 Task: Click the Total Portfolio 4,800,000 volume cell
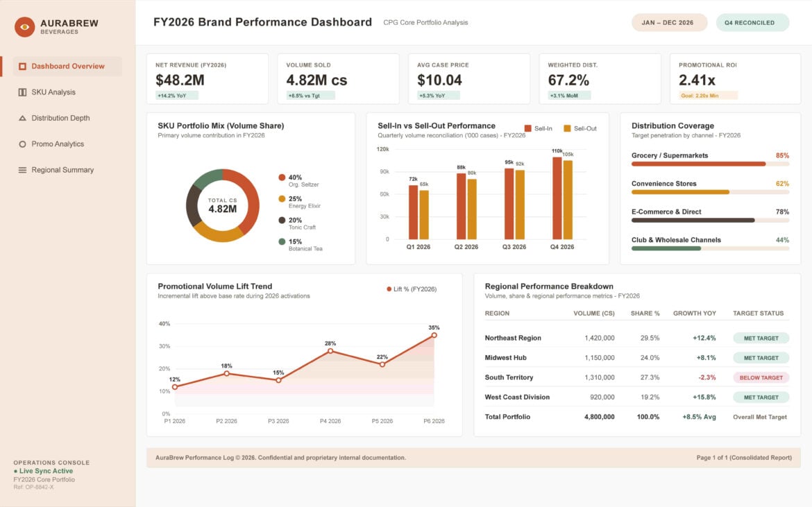[599, 417]
